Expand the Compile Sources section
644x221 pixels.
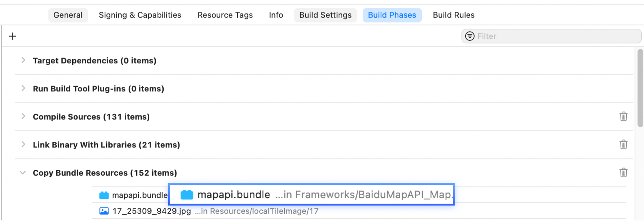tap(23, 116)
